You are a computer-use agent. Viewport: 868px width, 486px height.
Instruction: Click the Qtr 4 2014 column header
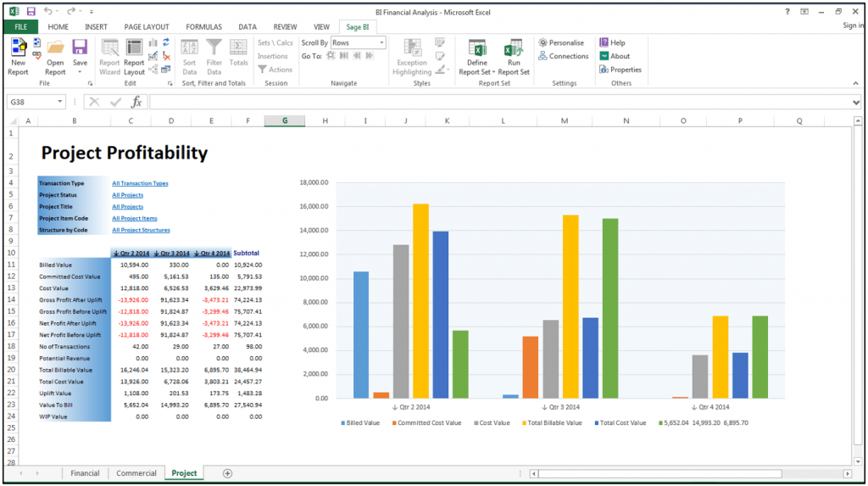(211, 254)
